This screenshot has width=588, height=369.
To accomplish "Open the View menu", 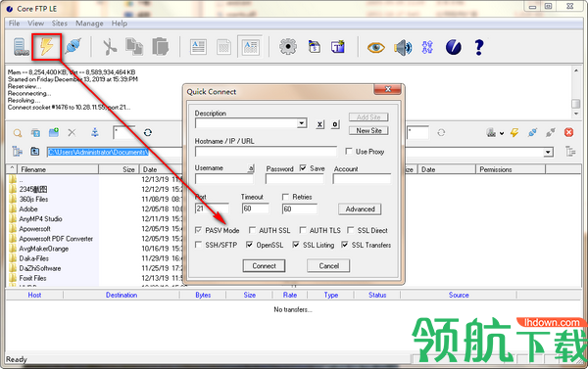I will pos(35,23).
